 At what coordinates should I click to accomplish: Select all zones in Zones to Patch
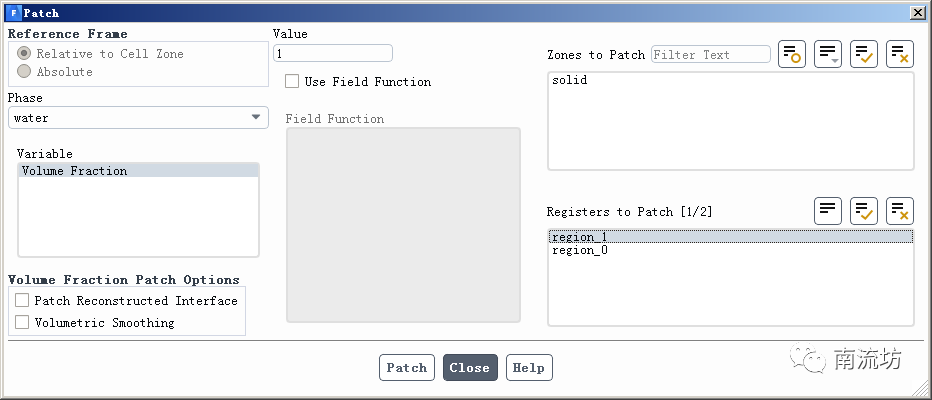tap(864, 54)
